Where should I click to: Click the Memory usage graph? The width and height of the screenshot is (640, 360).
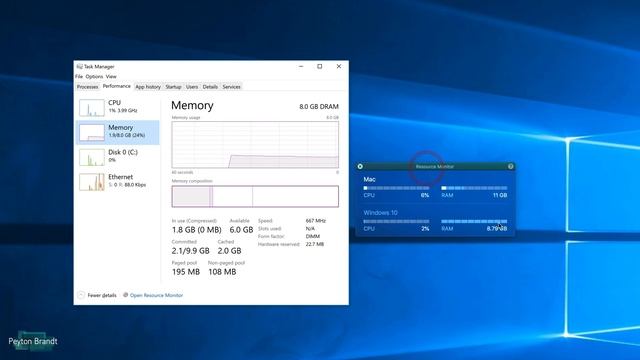(255, 144)
